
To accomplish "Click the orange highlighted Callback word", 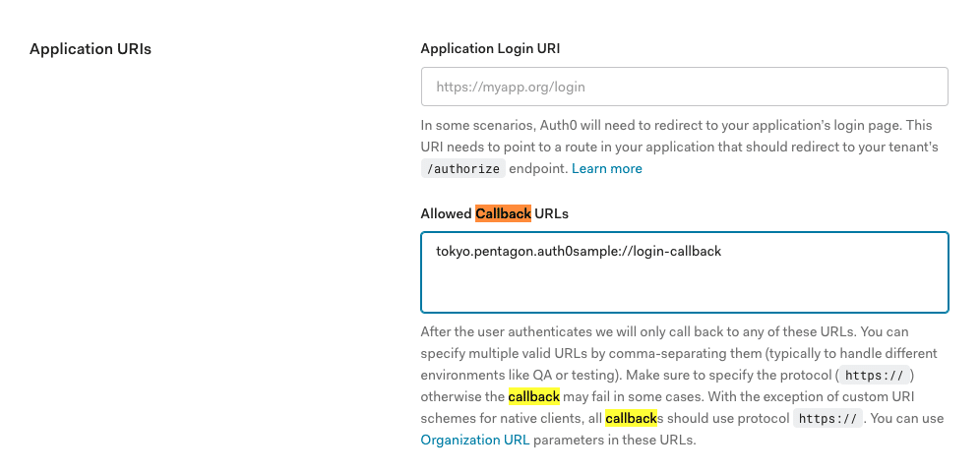I will [x=503, y=213].
